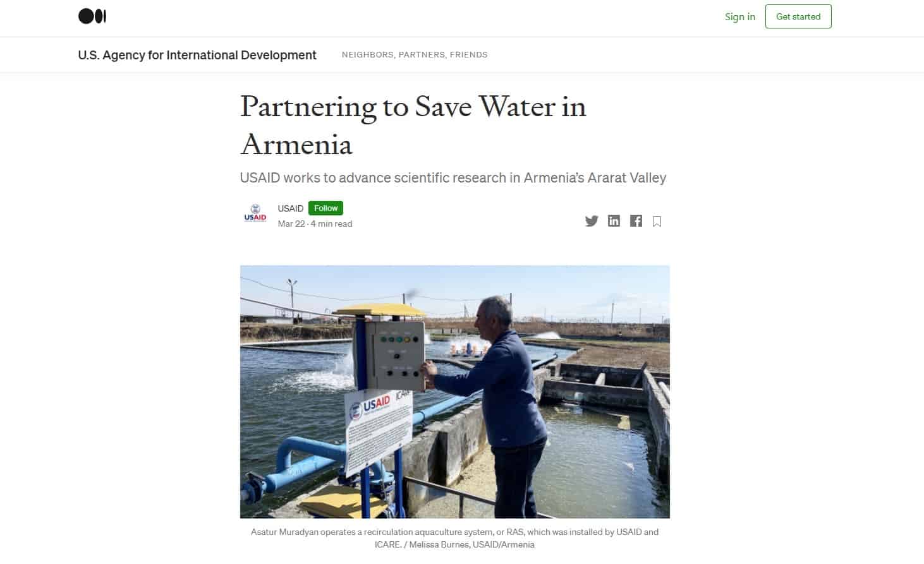Open the USAID author avatar
Image resolution: width=924 pixels, height=564 pixels.
[255, 213]
